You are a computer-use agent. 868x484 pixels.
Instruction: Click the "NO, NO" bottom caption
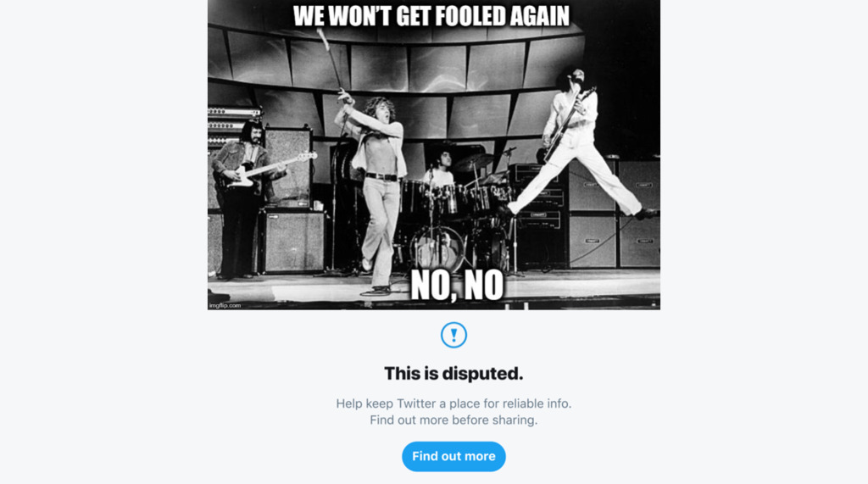[457, 287]
